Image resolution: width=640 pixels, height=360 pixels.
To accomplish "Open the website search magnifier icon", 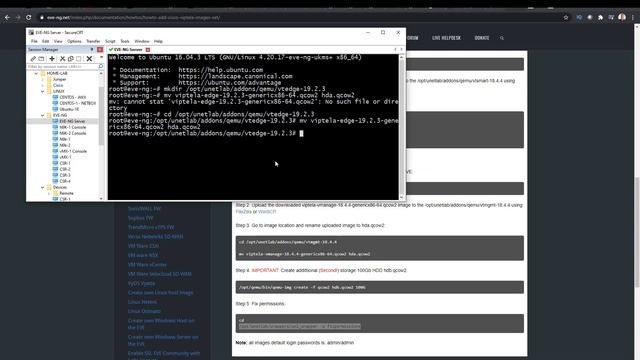I will click(502, 38).
